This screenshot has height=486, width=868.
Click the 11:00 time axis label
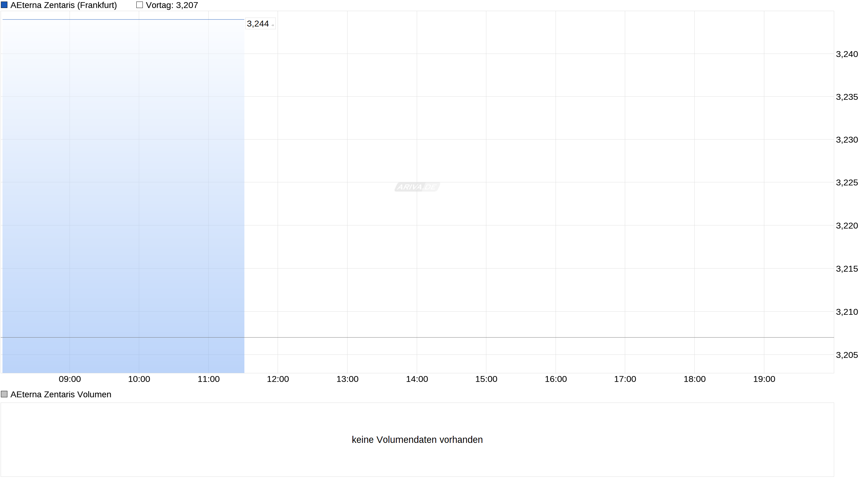coord(208,379)
